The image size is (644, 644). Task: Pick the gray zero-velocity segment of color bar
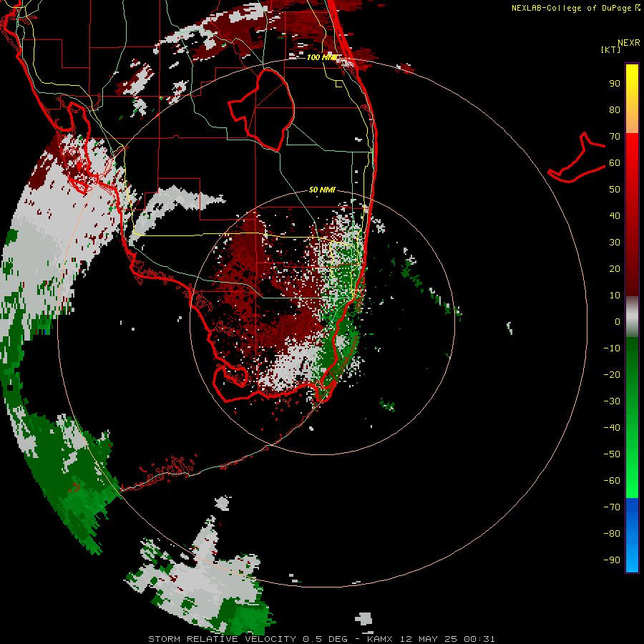(x=632, y=317)
